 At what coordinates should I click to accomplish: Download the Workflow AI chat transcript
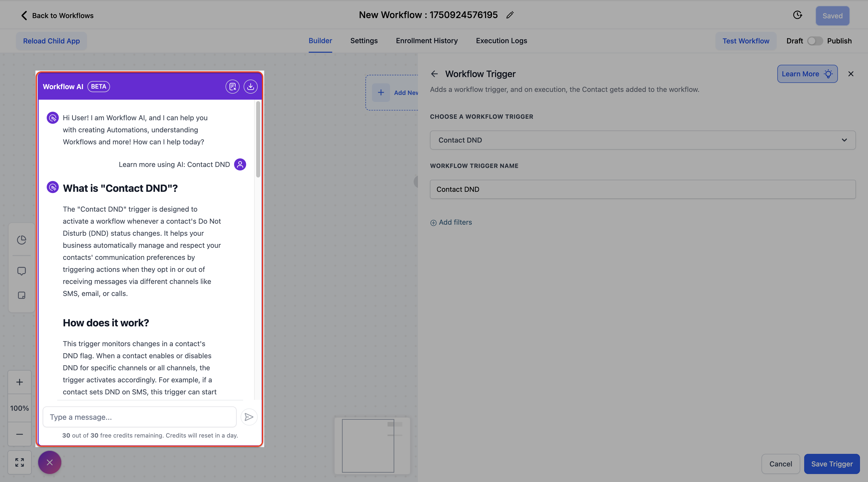[x=250, y=87]
